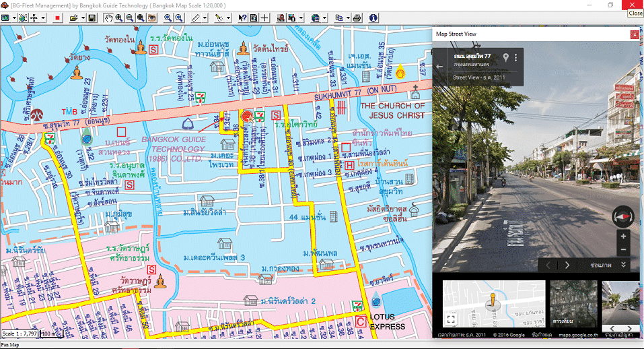The height and width of the screenshot is (349, 644).
Task: Click THE CHURCH OF JESUS CHRIST label
Action: (392, 110)
